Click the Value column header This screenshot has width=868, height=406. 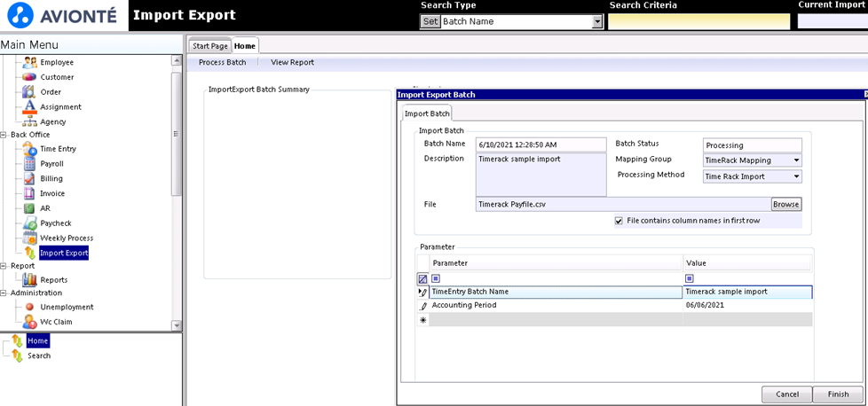click(x=747, y=262)
